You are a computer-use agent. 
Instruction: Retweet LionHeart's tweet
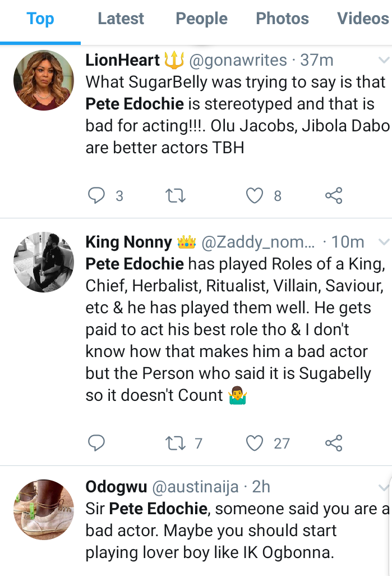pos(176,195)
